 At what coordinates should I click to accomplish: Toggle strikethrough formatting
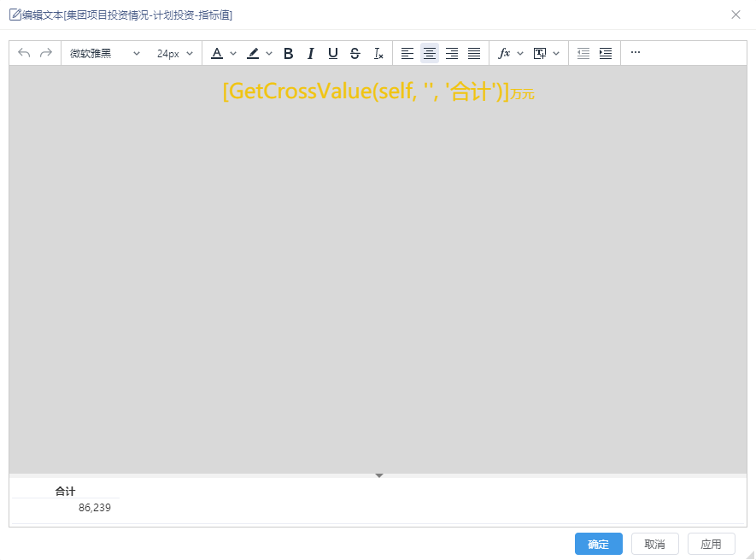[355, 54]
